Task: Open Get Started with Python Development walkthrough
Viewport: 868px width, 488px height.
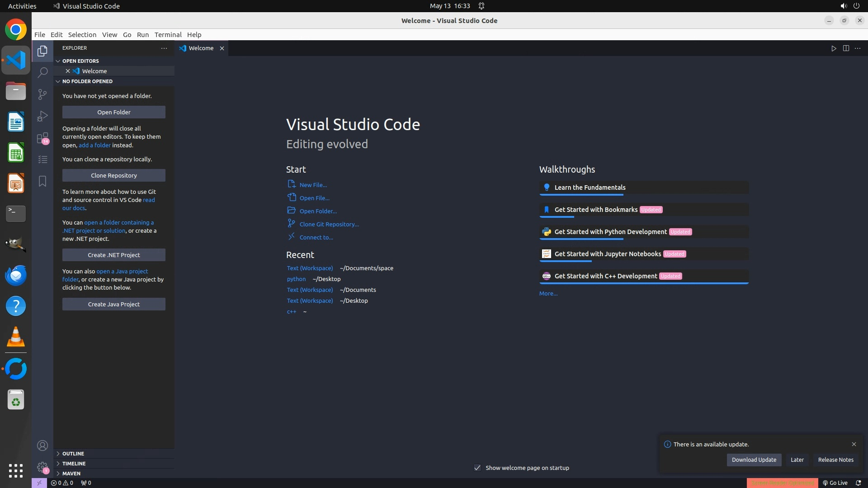Action: click(x=610, y=232)
